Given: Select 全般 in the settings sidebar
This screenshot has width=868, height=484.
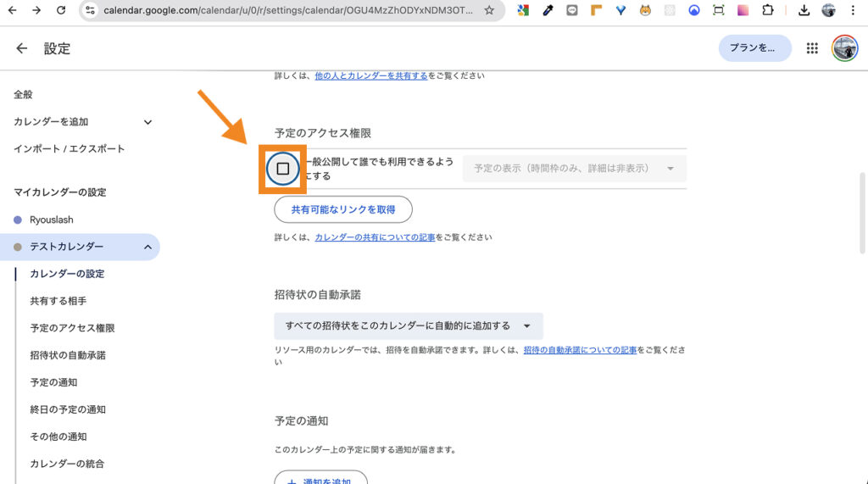Looking at the screenshot, I should (x=24, y=95).
